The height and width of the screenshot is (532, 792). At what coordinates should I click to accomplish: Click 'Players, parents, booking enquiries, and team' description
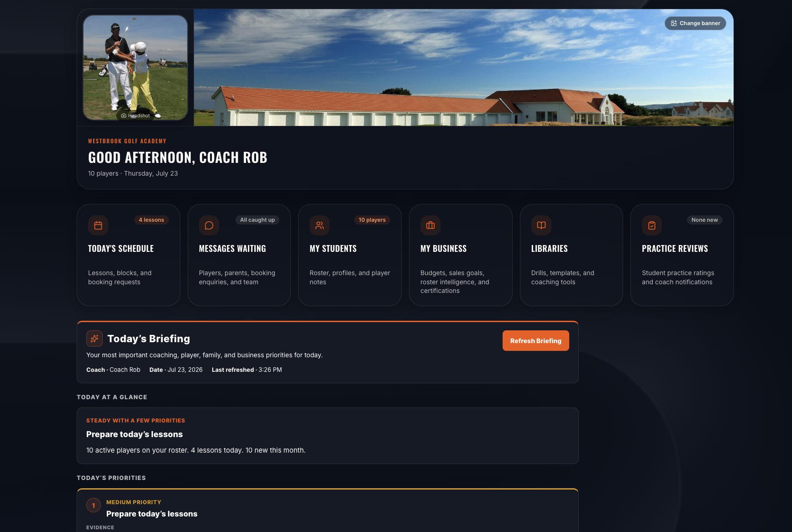coord(237,277)
